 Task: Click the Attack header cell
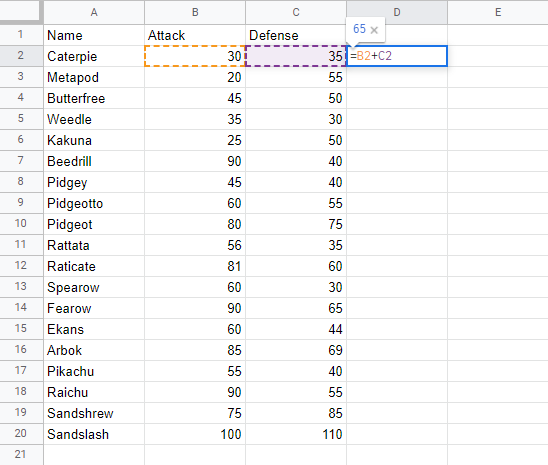coord(195,35)
